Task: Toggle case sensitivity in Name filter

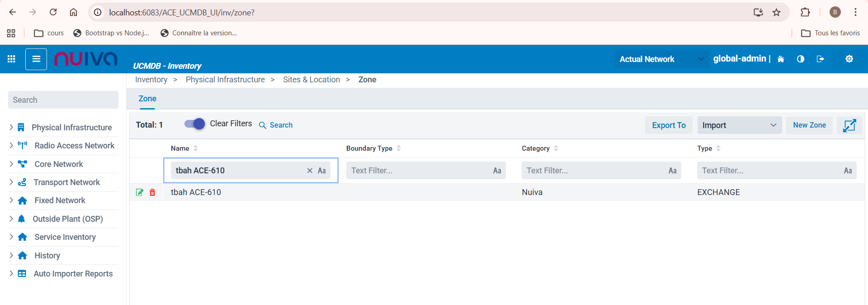Action: [x=321, y=171]
